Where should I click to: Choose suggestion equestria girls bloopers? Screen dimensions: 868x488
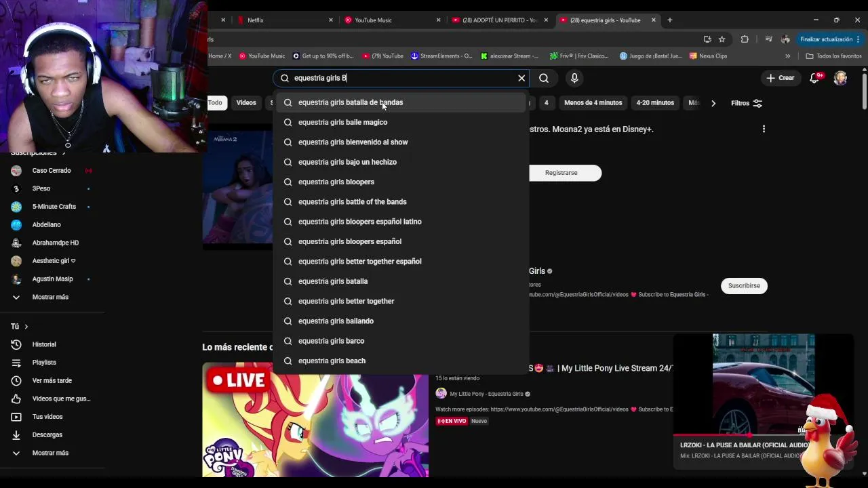point(400,182)
